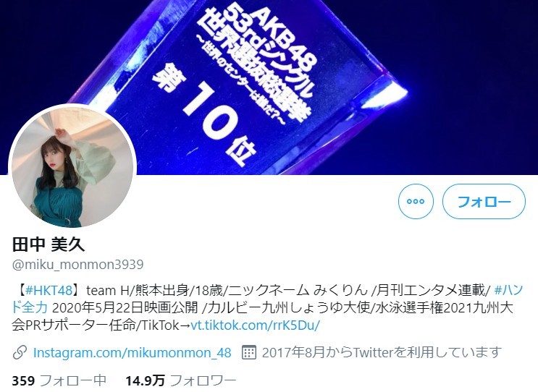Open the three-dot more options menu

pos(416,201)
